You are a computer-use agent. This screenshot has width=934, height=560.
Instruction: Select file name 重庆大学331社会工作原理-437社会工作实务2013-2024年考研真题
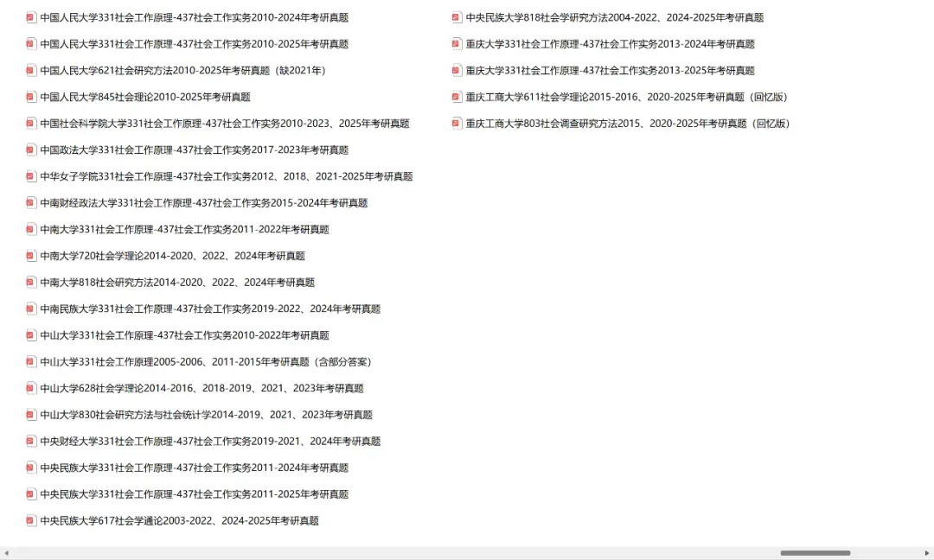611,44
